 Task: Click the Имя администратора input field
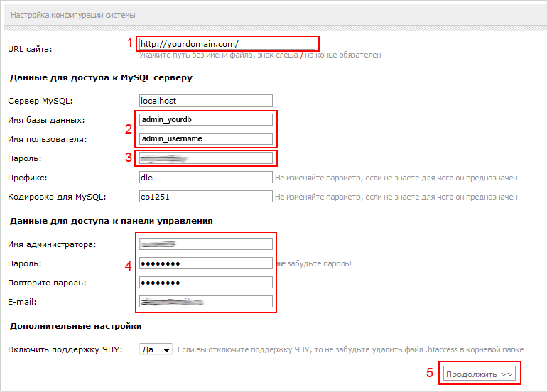(206, 244)
